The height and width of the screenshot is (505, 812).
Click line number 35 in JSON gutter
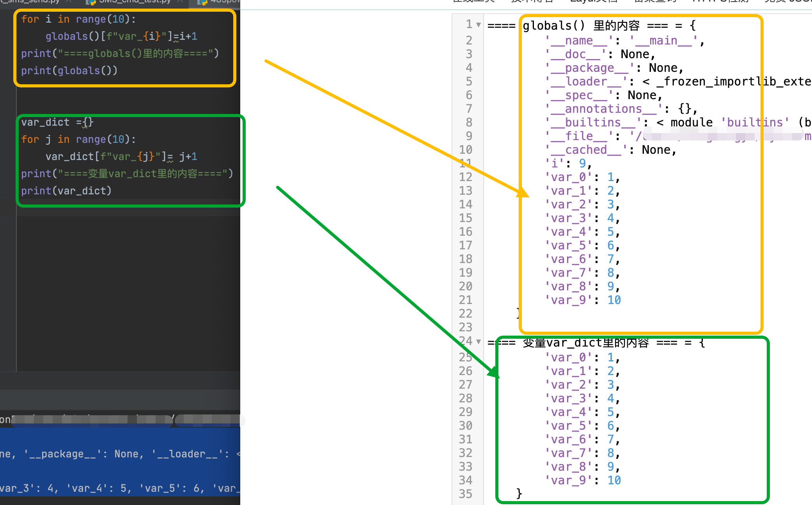(x=466, y=494)
